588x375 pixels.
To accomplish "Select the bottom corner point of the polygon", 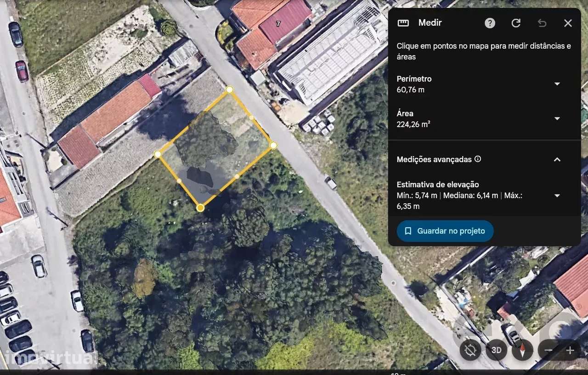I will [200, 208].
